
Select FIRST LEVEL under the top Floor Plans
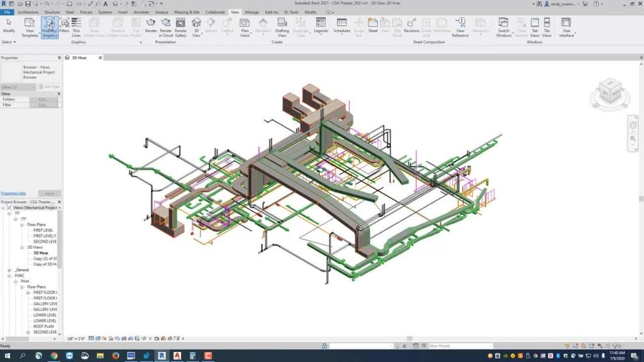pyautogui.click(x=43, y=231)
